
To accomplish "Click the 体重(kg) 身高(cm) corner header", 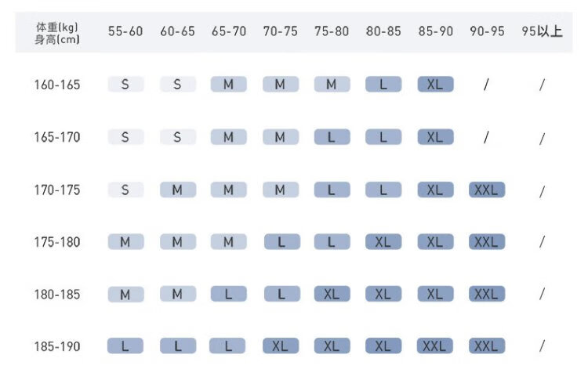I will point(56,32).
